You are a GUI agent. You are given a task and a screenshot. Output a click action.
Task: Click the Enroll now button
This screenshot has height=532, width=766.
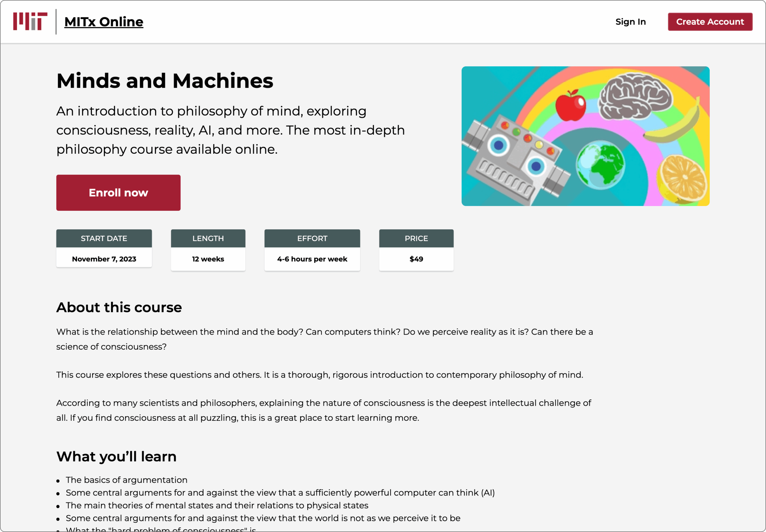[x=118, y=193]
